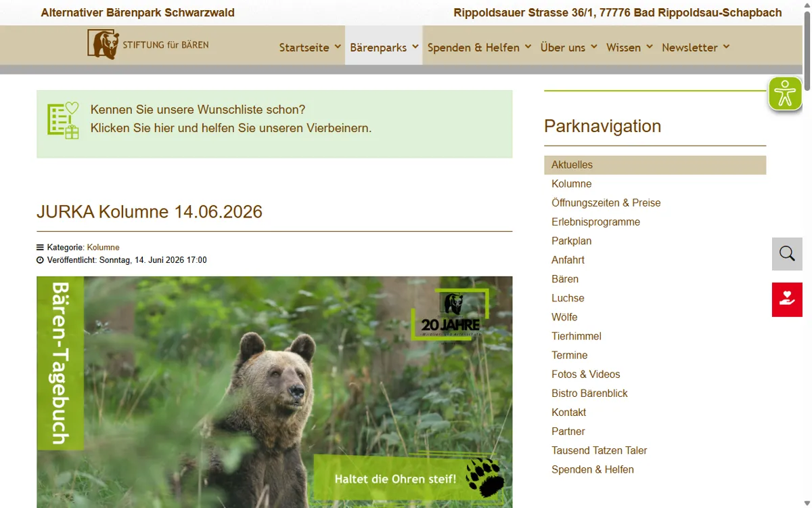The height and width of the screenshot is (508, 812).
Task: Open Fotos & Videos
Action: pyautogui.click(x=586, y=373)
